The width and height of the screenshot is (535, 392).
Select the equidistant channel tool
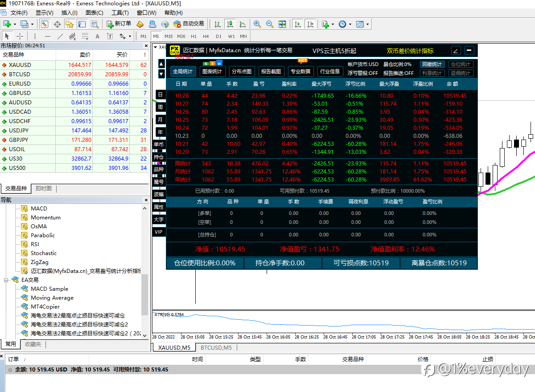coord(73,36)
